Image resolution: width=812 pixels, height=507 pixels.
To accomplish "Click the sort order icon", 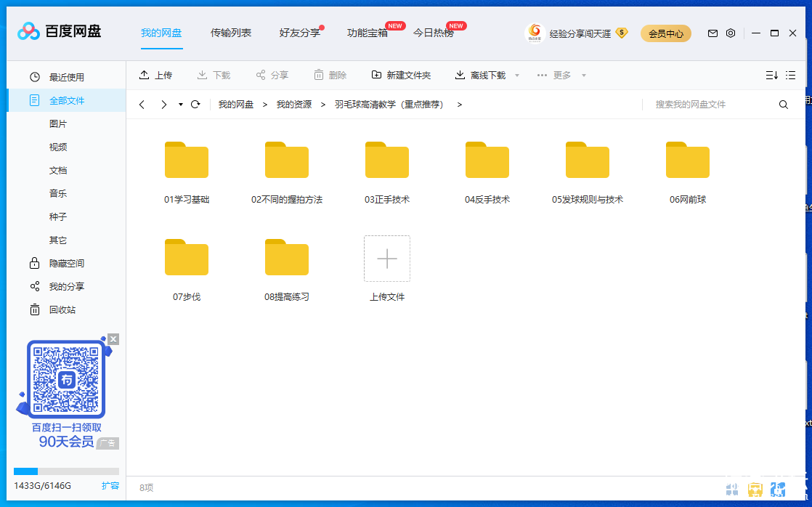I will coord(771,75).
